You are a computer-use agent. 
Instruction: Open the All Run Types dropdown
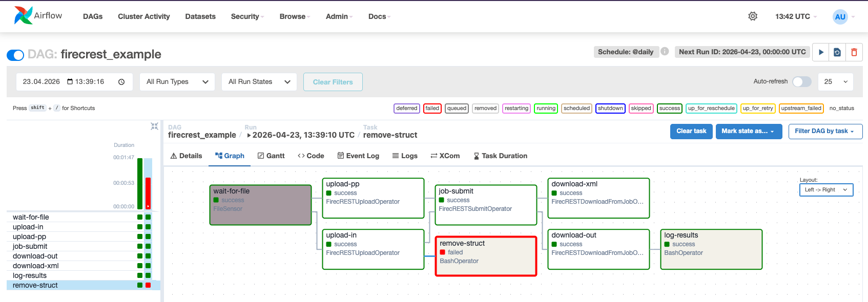point(177,82)
